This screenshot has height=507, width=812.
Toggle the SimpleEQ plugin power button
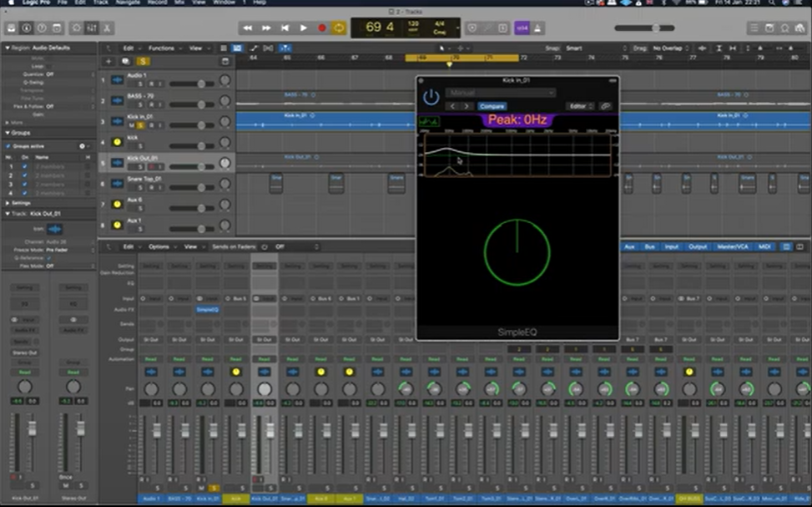click(x=431, y=97)
